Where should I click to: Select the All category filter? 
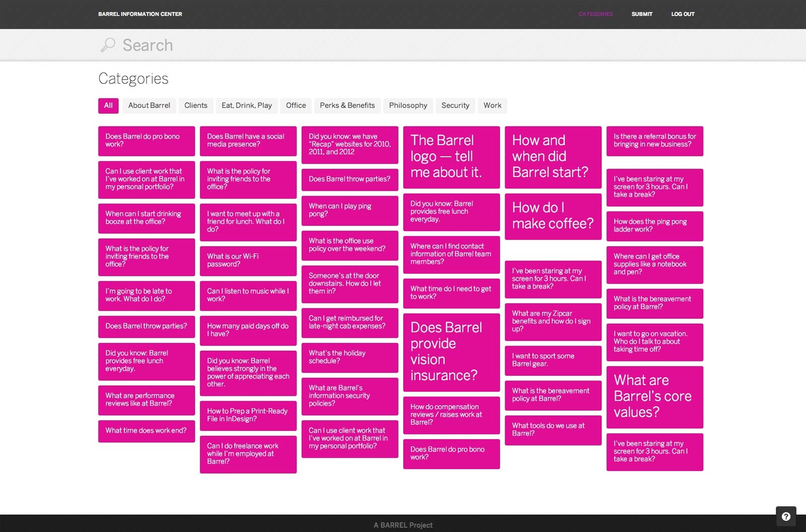(108, 106)
